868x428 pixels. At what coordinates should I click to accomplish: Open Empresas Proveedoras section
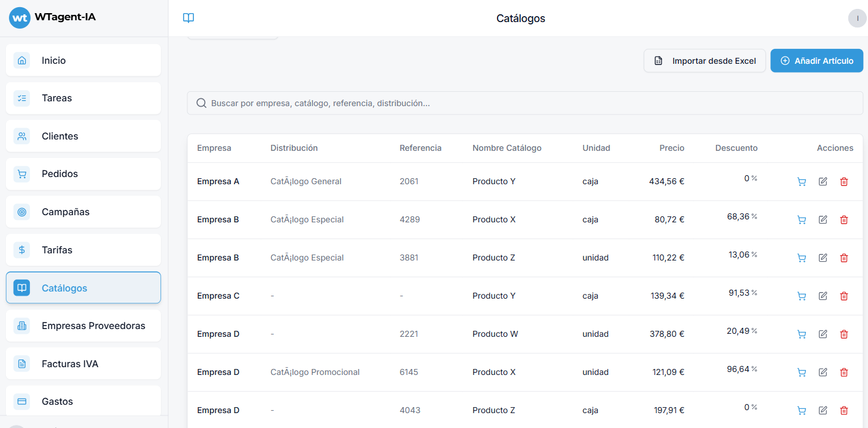[x=84, y=326]
